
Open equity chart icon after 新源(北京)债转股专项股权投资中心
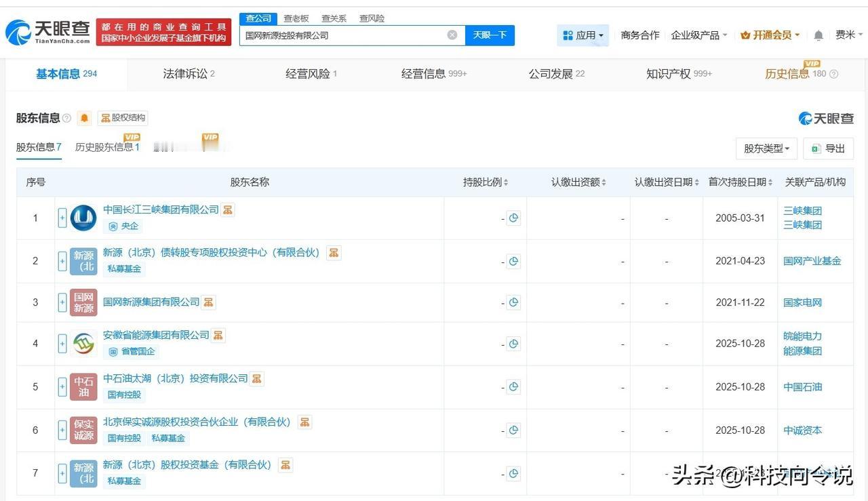click(333, 253)
